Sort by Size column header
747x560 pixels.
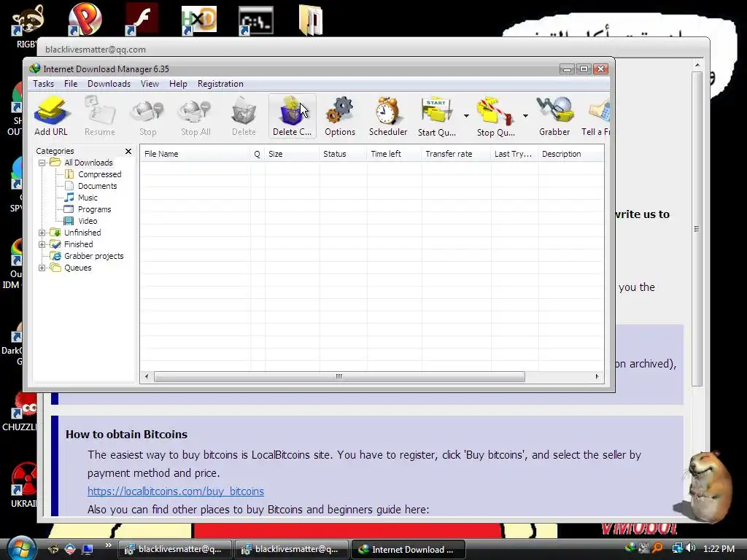292,154
